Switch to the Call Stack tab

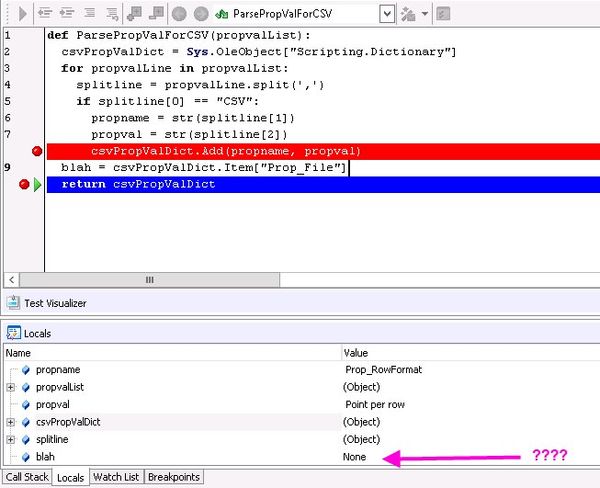point(26,477)
